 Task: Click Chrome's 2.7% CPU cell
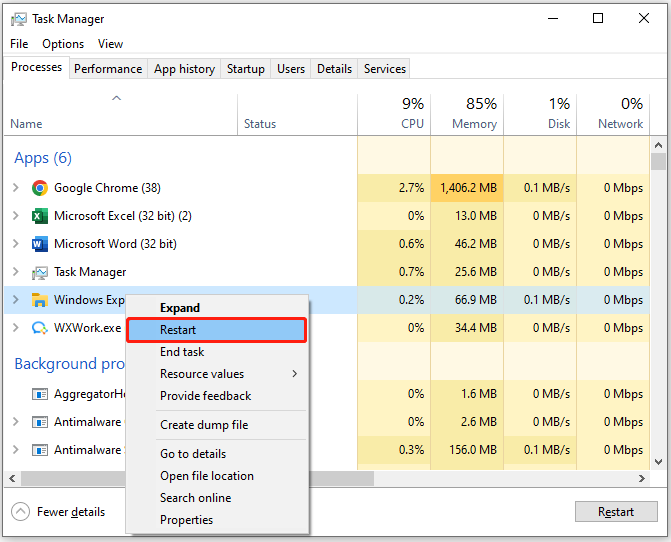click(394, 188)
